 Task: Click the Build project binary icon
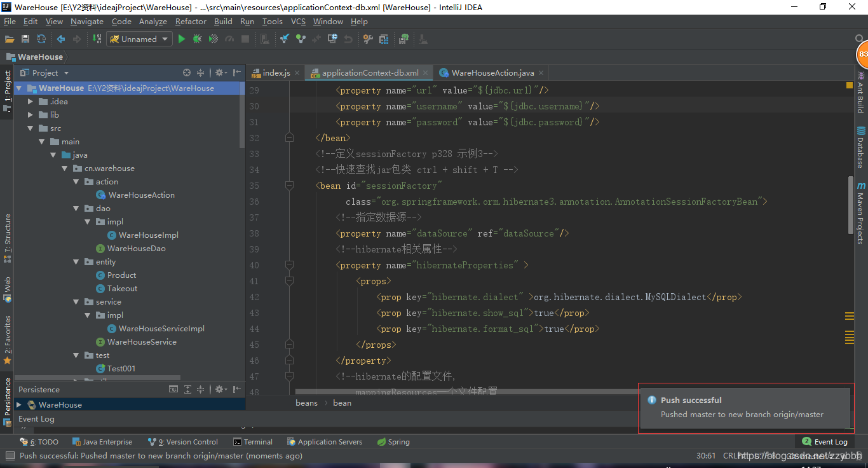97,39
